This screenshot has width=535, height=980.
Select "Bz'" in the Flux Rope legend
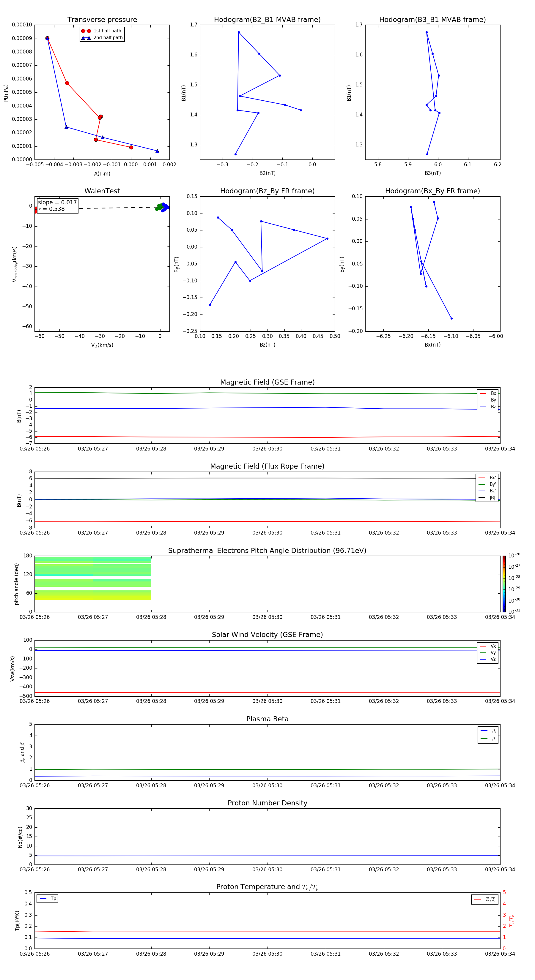(x=487, y=491)
